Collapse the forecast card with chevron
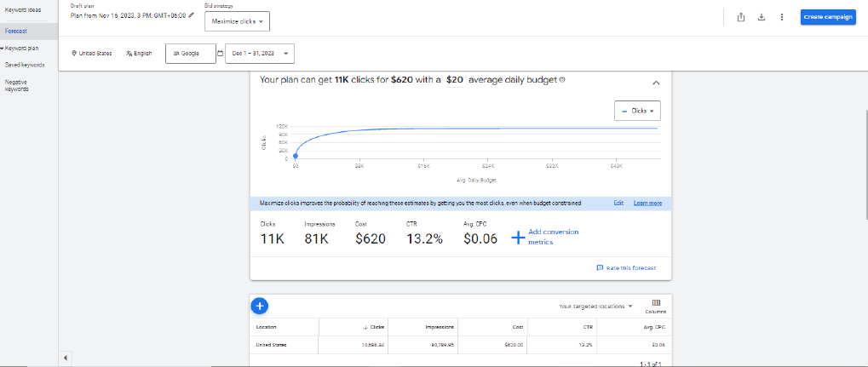 coord(656,83)
